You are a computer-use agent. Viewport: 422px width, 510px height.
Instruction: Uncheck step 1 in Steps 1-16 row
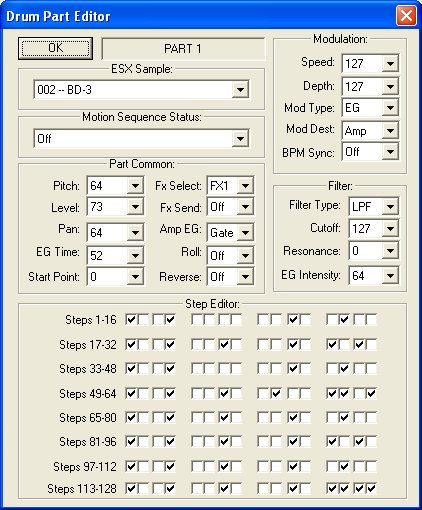(131, 319)
